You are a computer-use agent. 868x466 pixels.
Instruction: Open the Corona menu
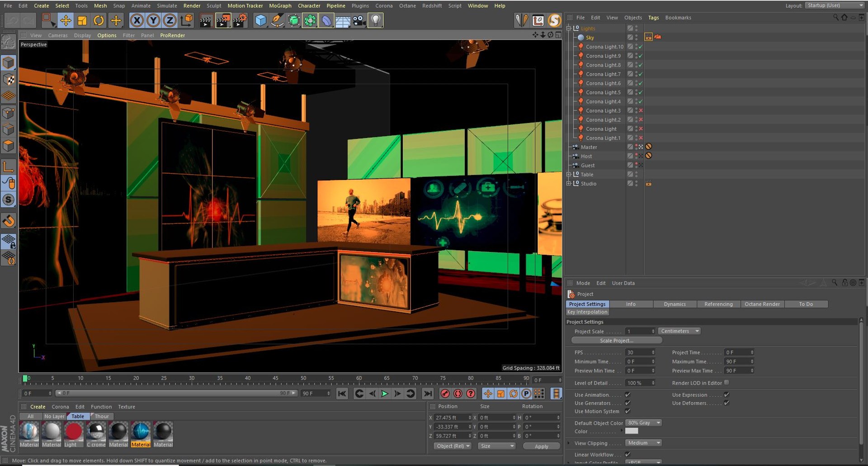pos(384,5)
